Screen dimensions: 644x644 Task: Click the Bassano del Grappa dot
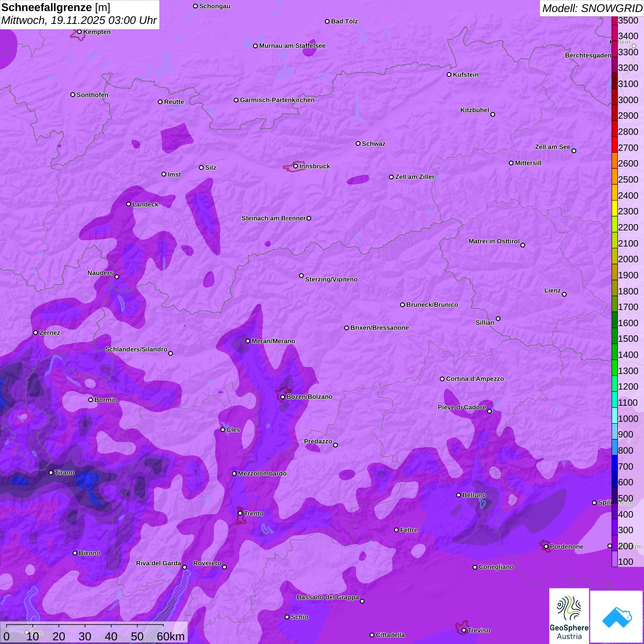click(x=362, y=601)
